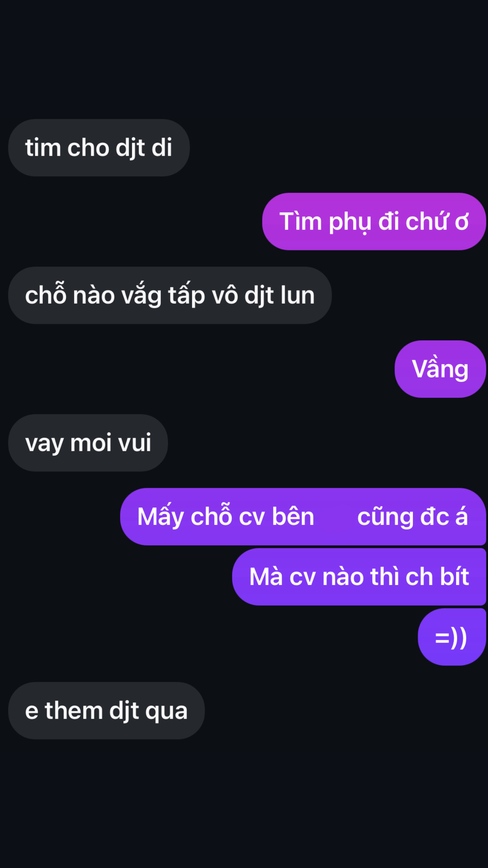
Task: Tap the 'e them djt qua' message
Action: click(x=106, y=711)
